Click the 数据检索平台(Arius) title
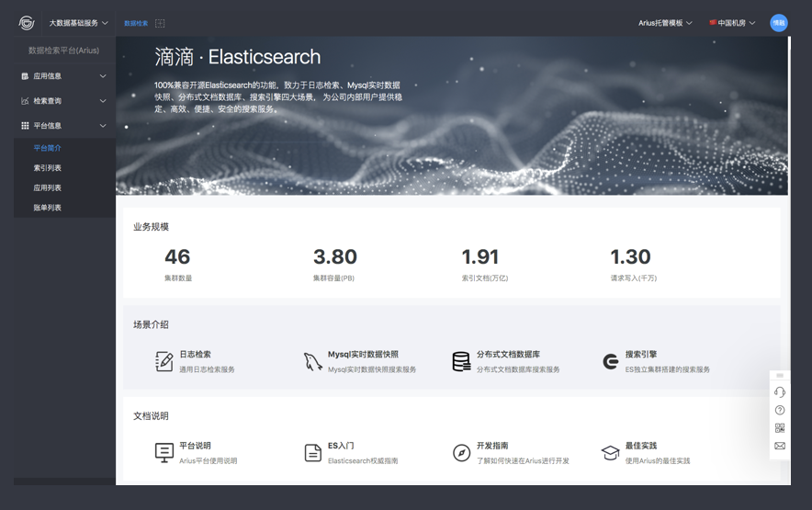This screenshot has width=812, height=510. pos(63,51)
